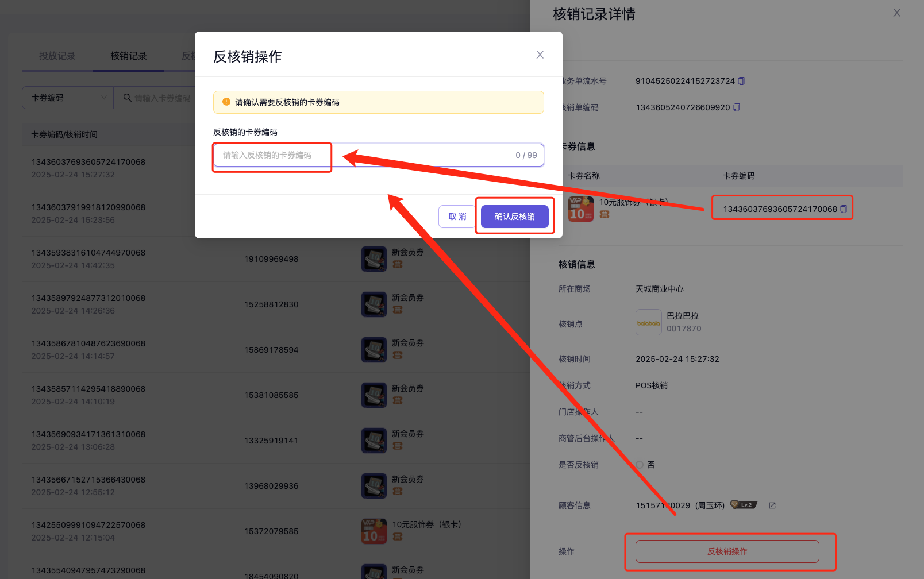The width and height of the screenshot is (924, 579).
Task: Select the 否 radio for 是否反核销
Action: click(640, 465)
